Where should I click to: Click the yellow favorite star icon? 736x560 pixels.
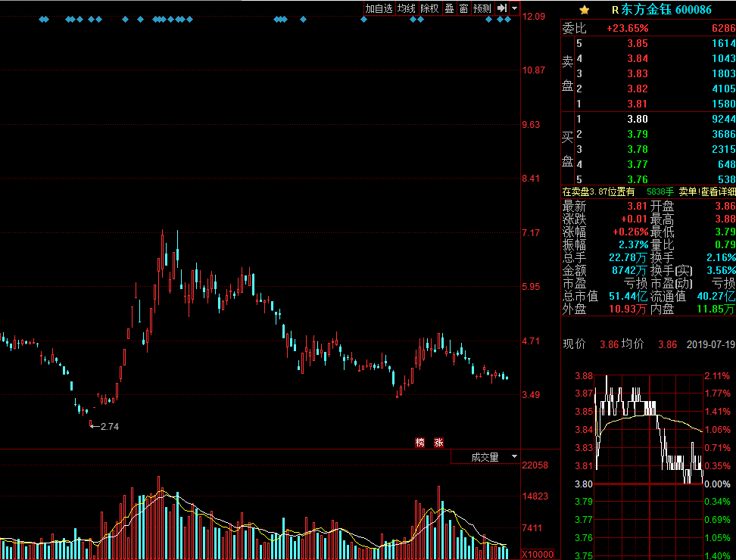(x=584, y=10)
